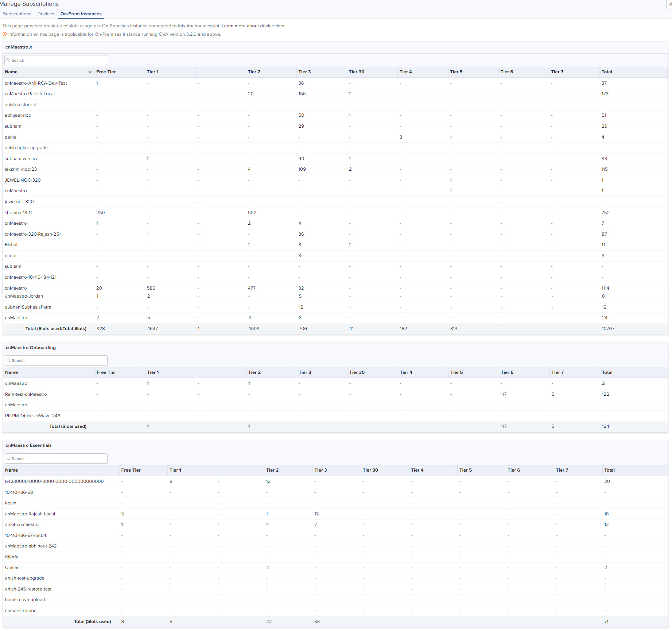
Task: Focus the search box in the cnMaestro X table
Action: coord(56,60)
